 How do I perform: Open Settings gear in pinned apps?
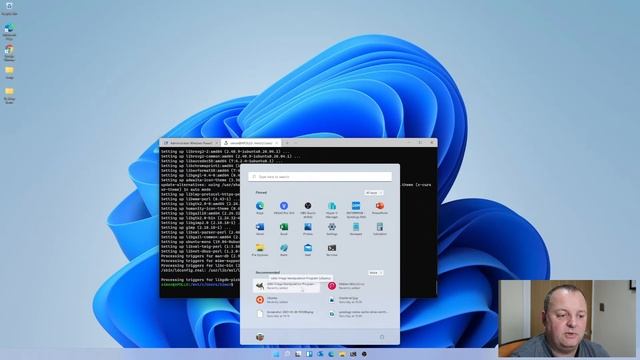pyautogui.click(x=332, y=229)
